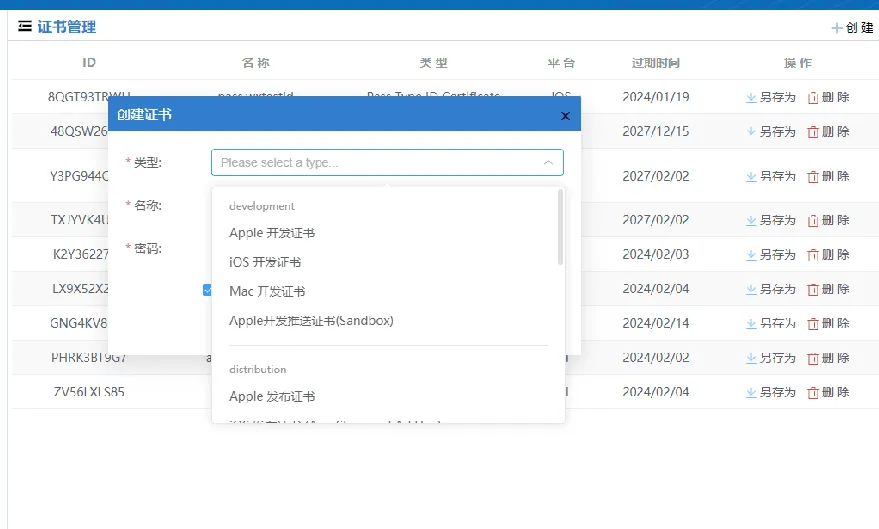This screenshot has height=529, width=879.
Task: Click the expiry date 2024/01/19
Action: pos(656,97)
